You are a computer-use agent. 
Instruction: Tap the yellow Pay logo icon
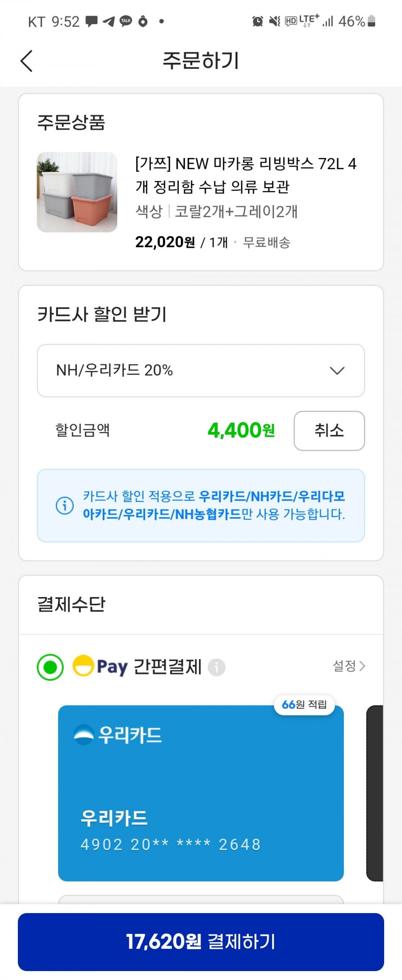pyautogui.click(x=83, y=666)
